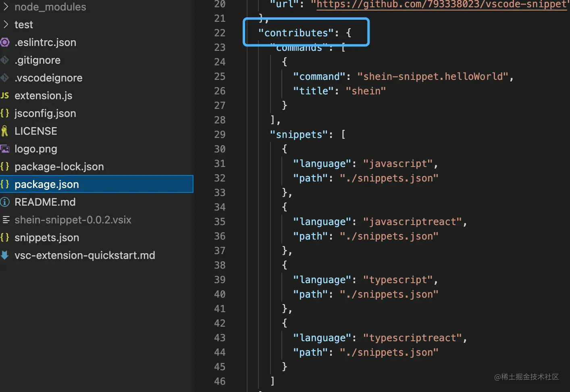Viewport: 570px width, 392px height.
Task: Click the .eslintrc.json file icon
Action: (5, 42)
